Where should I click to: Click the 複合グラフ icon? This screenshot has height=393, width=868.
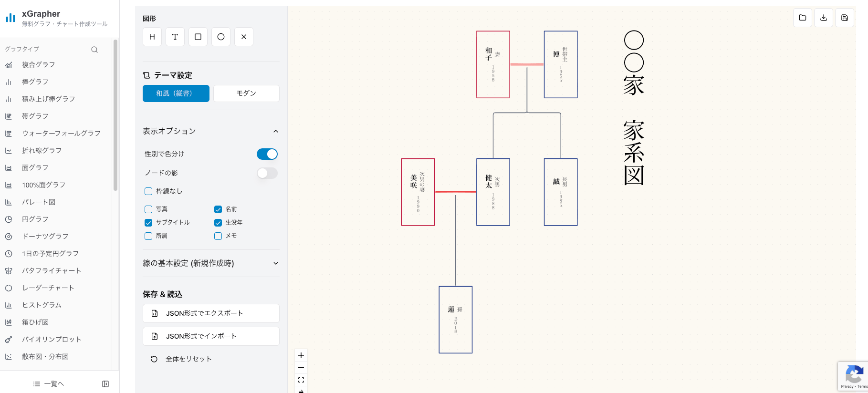(9, 65)
